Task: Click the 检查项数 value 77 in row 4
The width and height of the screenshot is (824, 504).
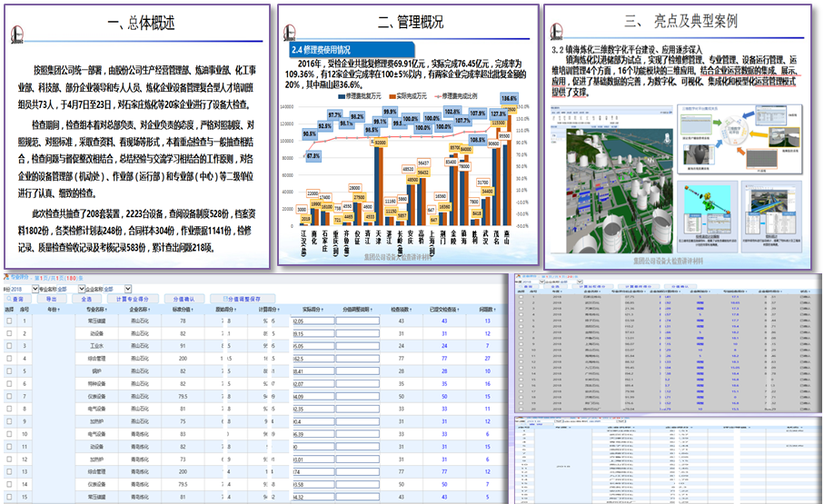Action: [x=401, y=359]
